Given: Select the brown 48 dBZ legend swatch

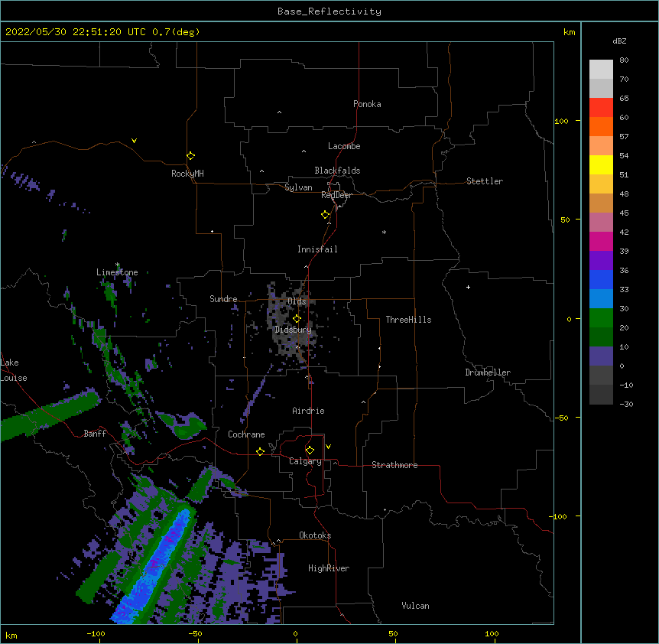Looking at the screenshot, I should 601,203.
